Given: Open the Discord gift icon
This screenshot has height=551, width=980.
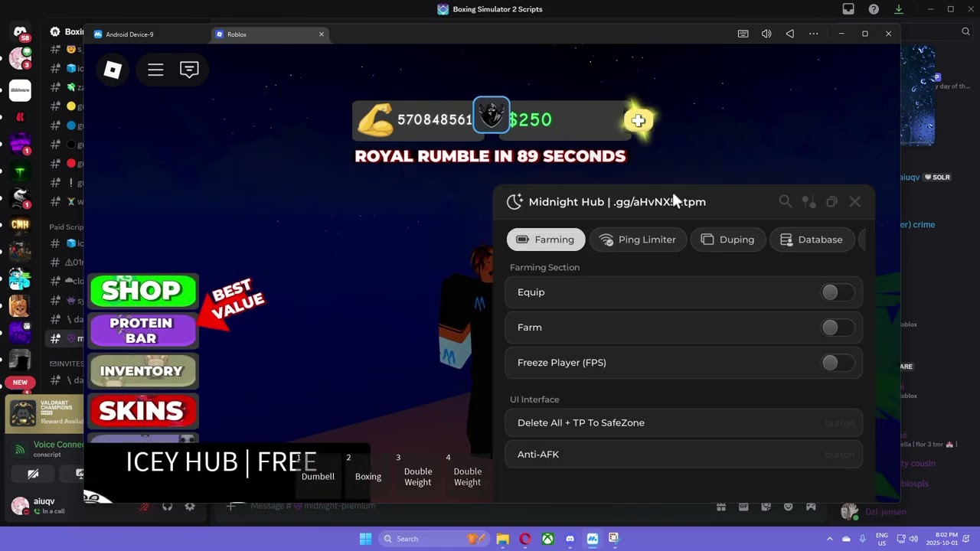Looking at the screenshot, I should [x=720, y=507].
